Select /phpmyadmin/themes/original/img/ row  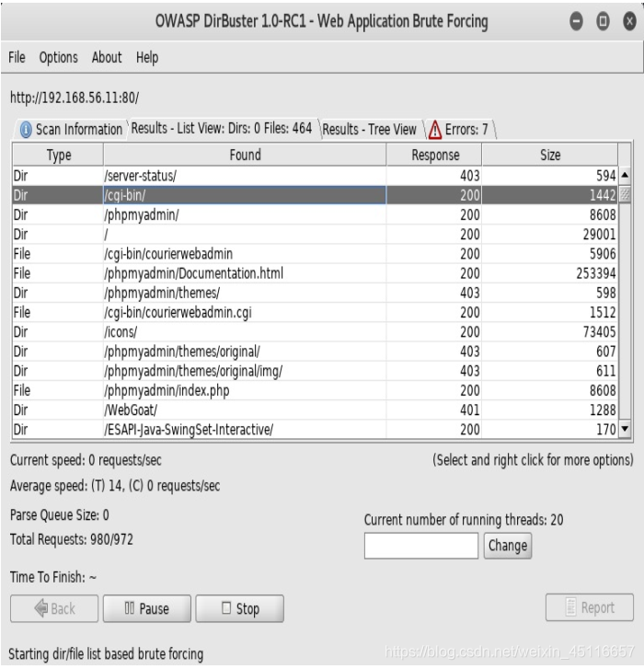point(316,372)
